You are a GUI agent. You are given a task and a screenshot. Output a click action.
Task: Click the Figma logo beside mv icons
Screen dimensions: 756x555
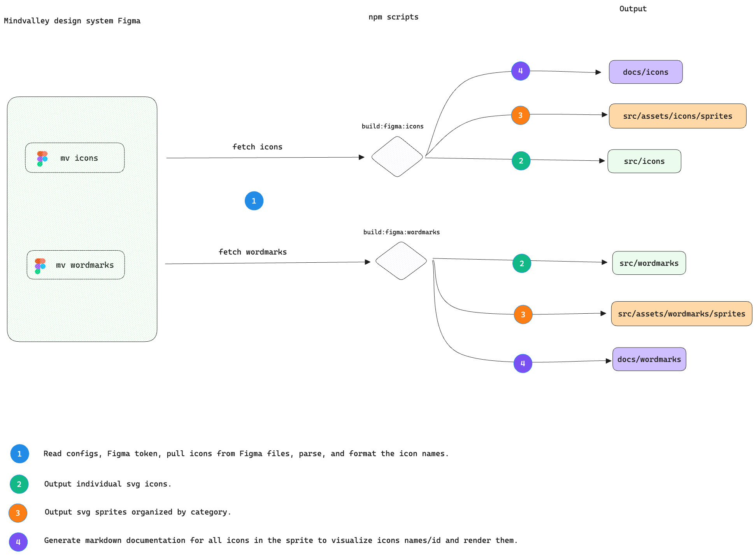click(42, 159)
